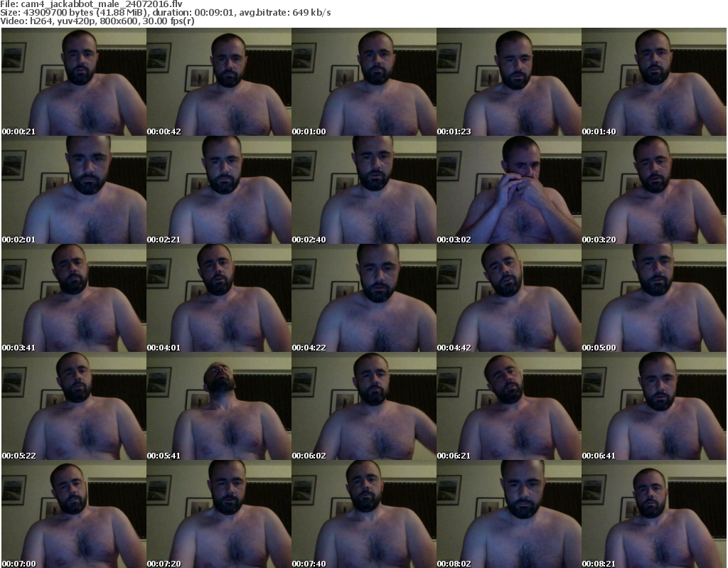Click the file name line starting 'File: cam4_'
The image size is (728, 568).
click(x=91, y=4)
